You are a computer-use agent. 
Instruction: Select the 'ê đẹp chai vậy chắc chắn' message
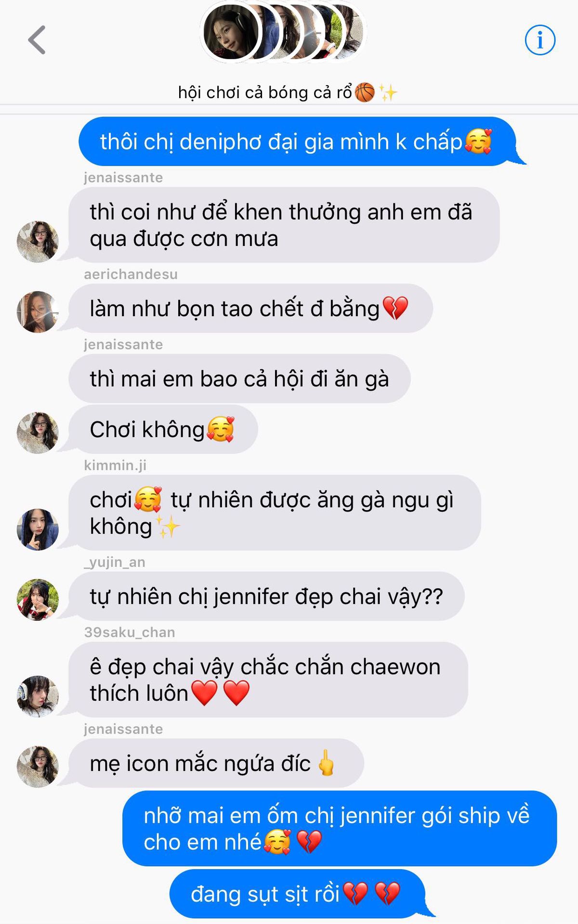coord(268,680)
